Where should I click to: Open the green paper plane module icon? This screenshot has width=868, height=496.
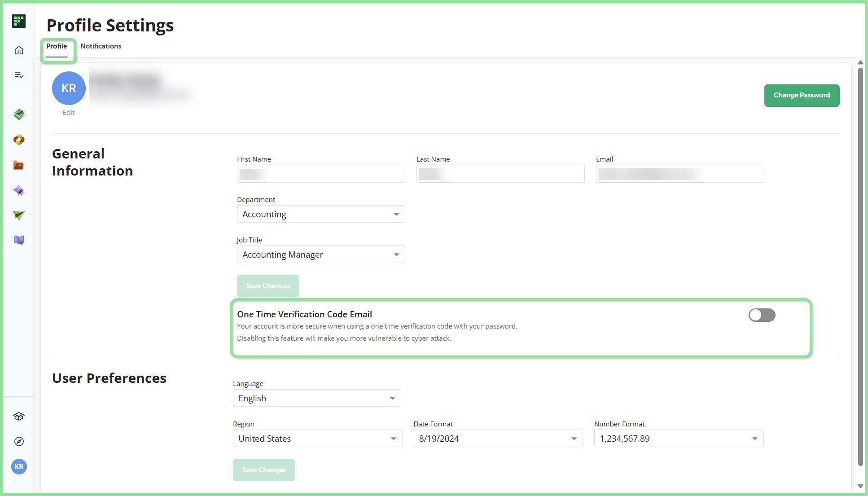pos(19,215)
